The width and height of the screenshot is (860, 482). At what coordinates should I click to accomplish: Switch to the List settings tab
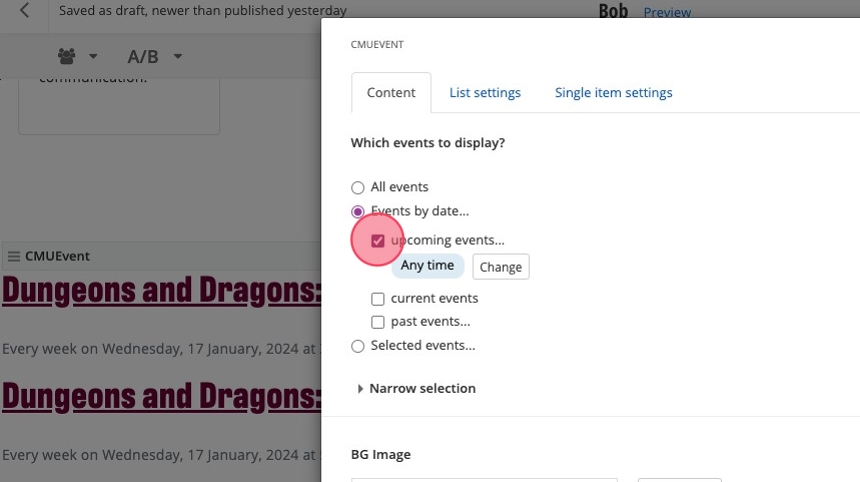[x=485, y=93]
